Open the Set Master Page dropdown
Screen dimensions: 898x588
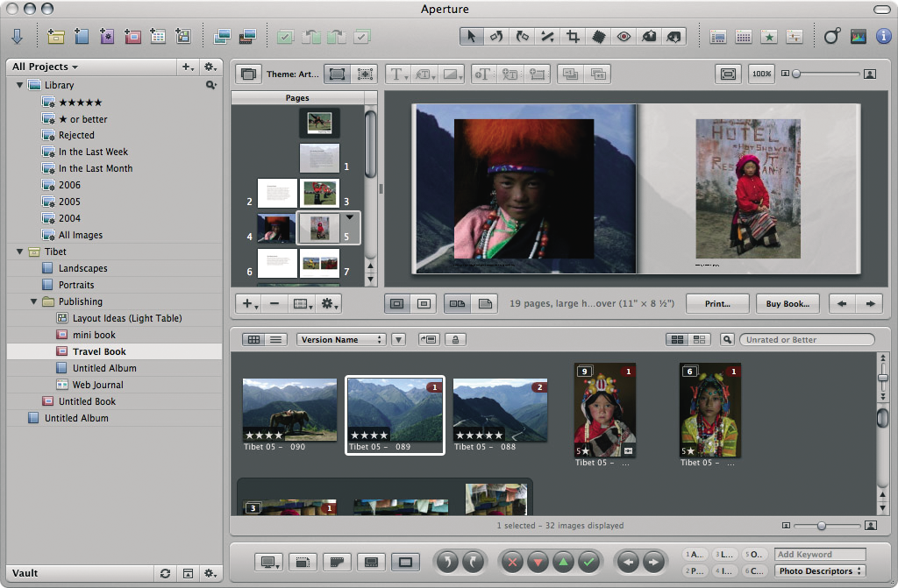pos(303,303)
